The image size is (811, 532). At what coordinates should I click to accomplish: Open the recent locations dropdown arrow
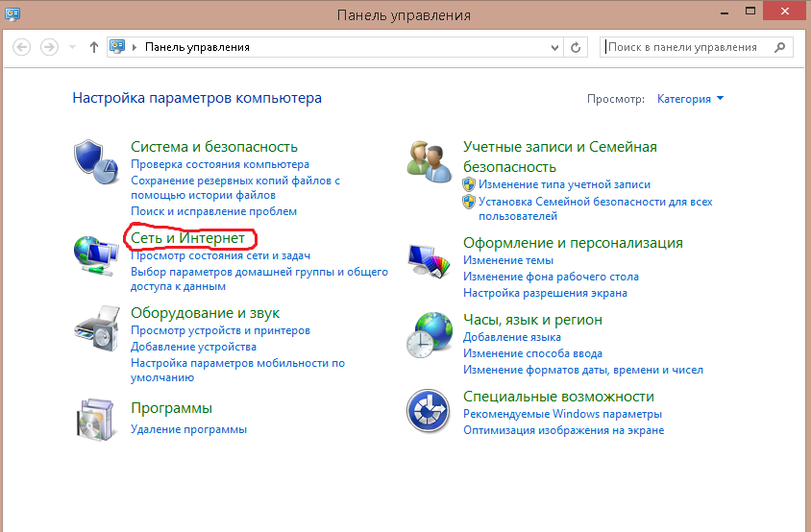point(72,48)
